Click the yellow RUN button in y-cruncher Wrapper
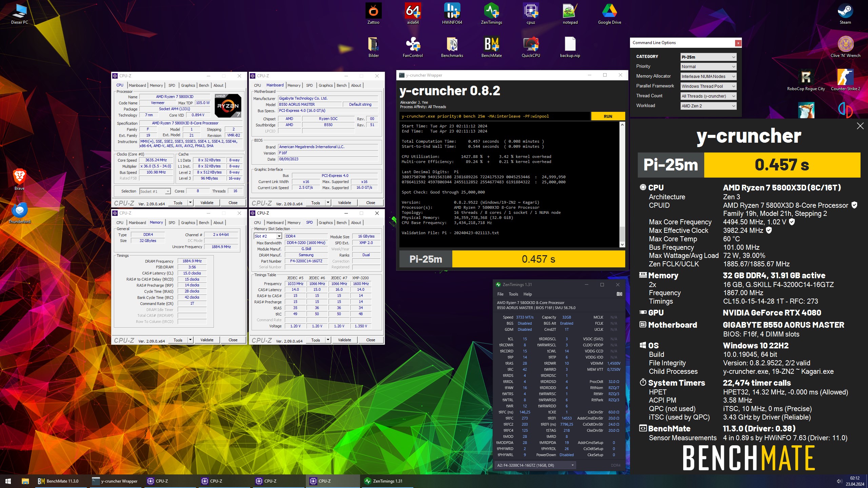This screenshot has height=488, width=868. pos(608,116)
